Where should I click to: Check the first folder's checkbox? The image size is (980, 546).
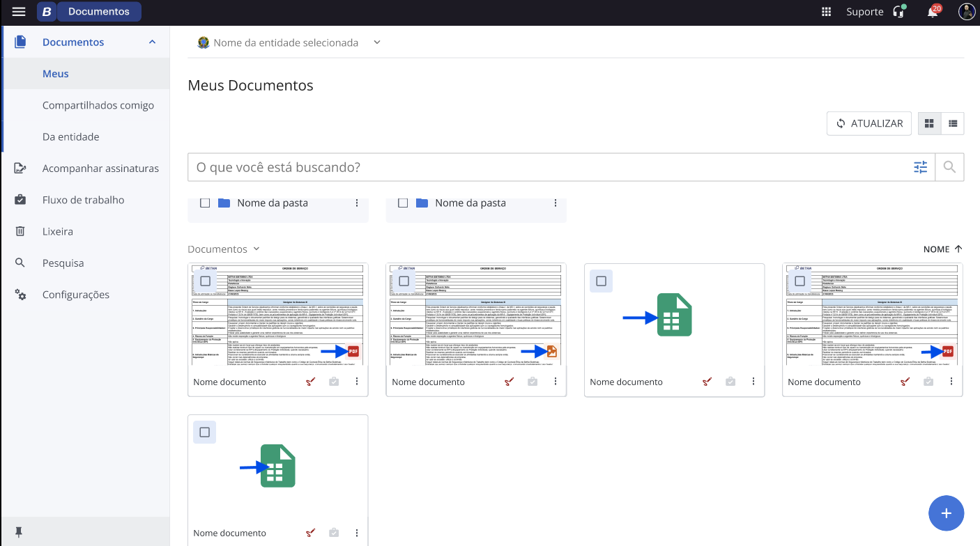pyautogui.click(x=205, y=203)
